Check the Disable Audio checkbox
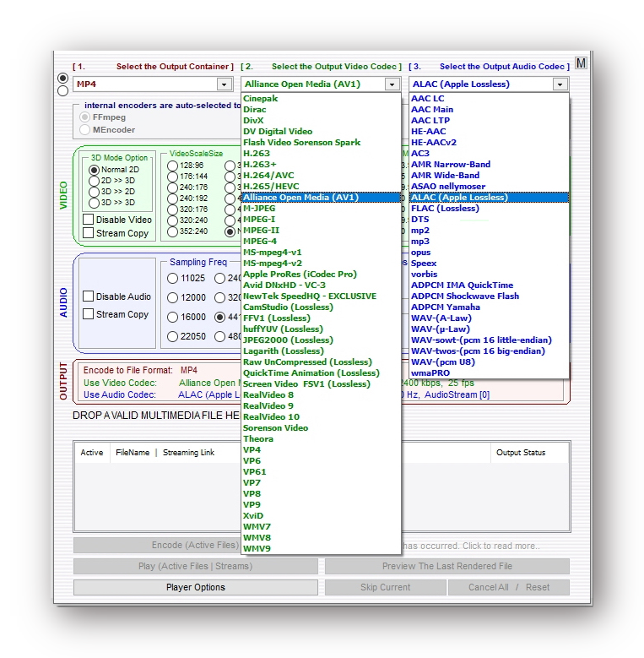Screen dimensions: 644x658 click(x=89, y=296)
